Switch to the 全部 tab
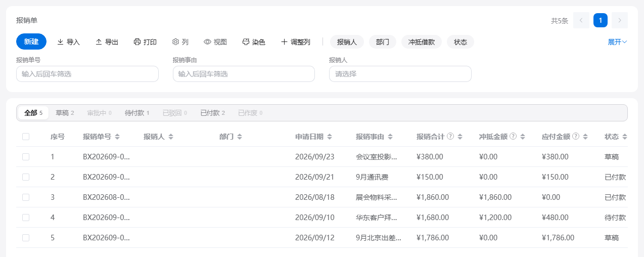Screen dimensions: 644x257 (33, 113)
